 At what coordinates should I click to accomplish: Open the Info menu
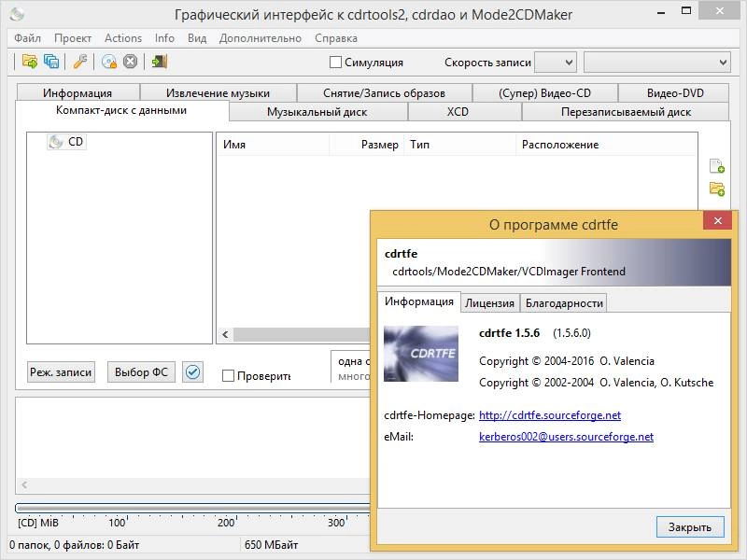click(x=164, y=38)
